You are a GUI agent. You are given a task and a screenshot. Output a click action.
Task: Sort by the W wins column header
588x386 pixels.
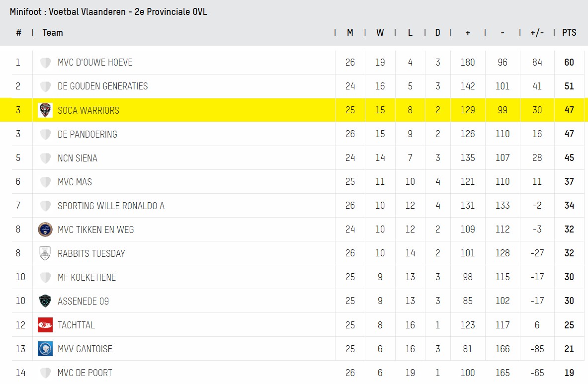click(380, 33)
